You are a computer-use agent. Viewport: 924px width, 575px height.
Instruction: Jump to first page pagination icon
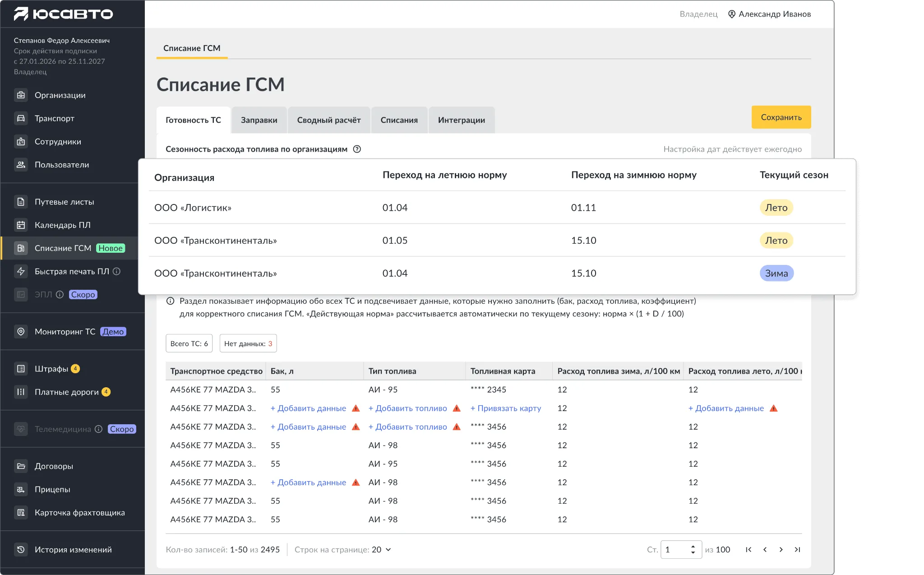pyautogui.click(x=748, y=550)
